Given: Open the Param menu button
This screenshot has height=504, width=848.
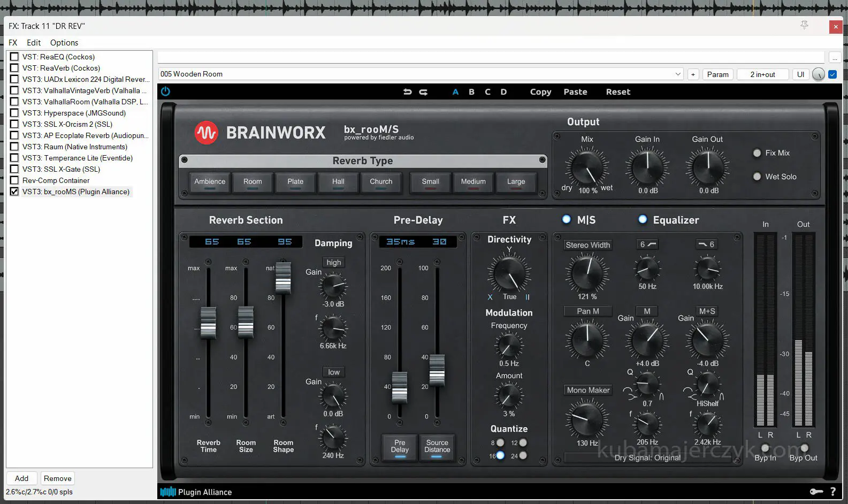Looking at the screenshot, I should (x=717, y=74).
